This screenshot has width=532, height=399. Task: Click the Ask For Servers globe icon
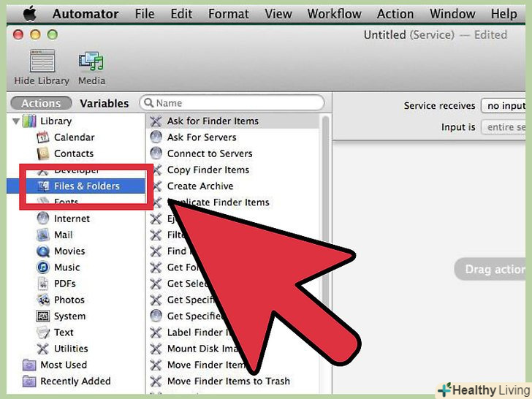156,137
